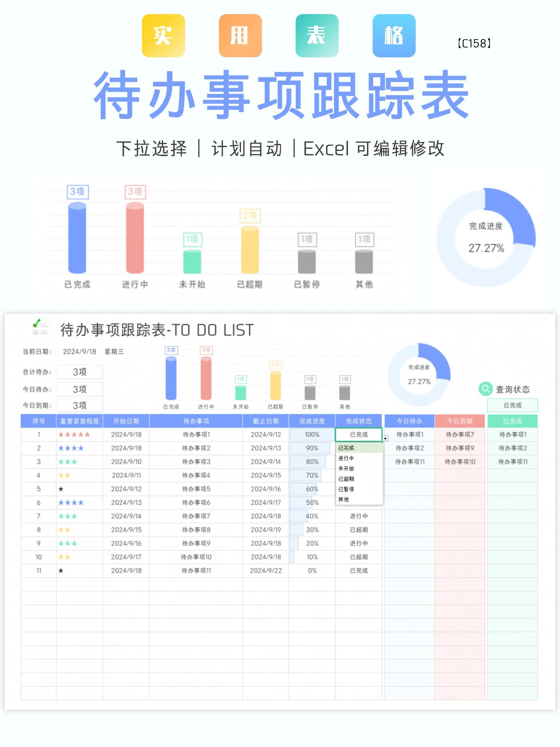The width and height of the screenshot is (560, 747).
Task: Click the 已超期 status cell in row 8
Action: pos(358,530)
